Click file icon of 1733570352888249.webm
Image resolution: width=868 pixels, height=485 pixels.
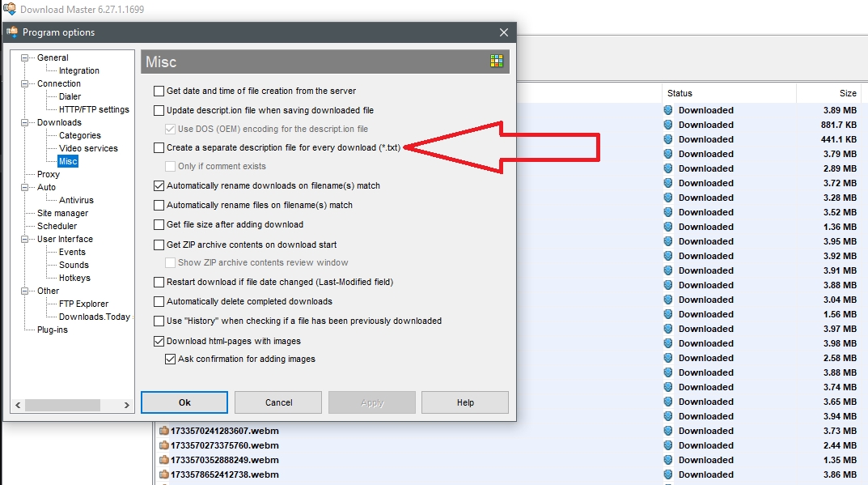coord(164,460)
